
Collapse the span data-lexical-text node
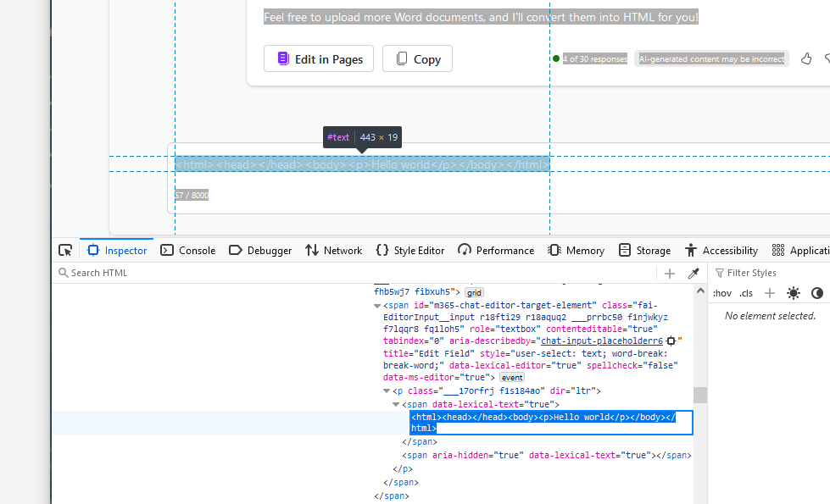point(396,405)
